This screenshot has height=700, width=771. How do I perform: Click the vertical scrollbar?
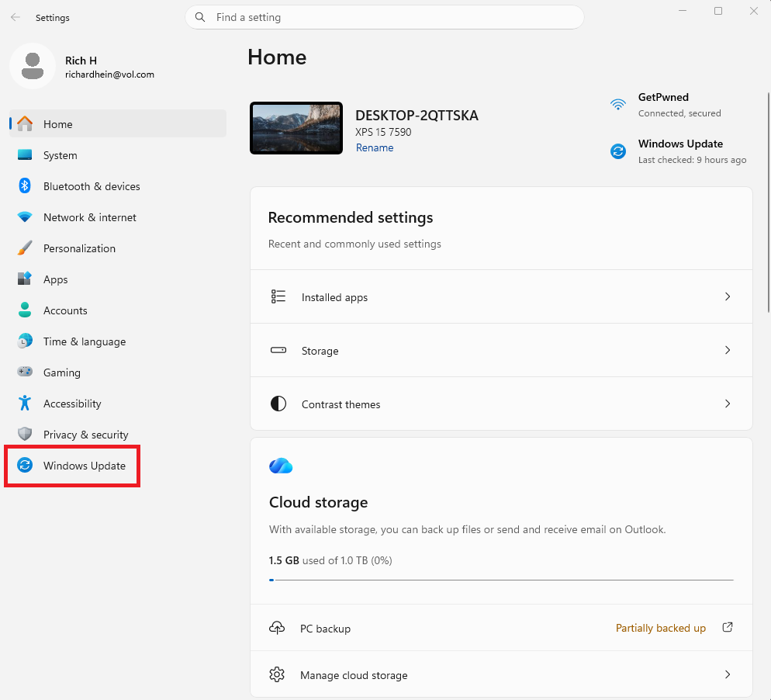click(x=768, y=202)
